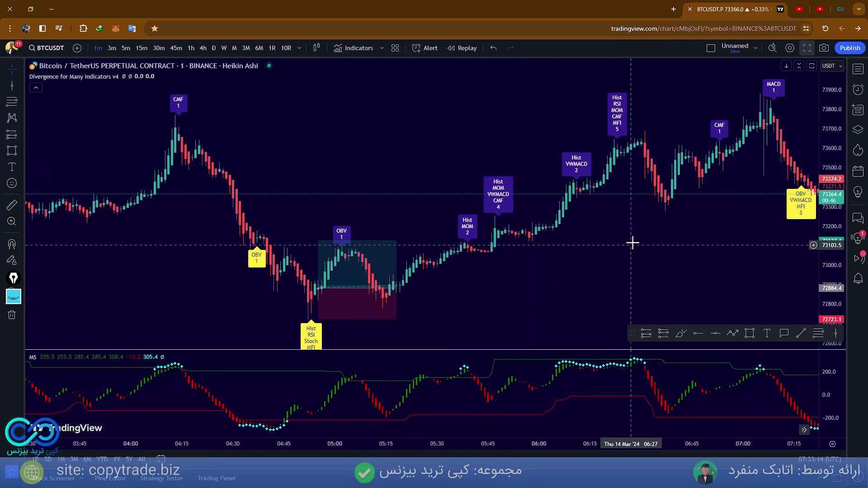Image resolution: width=868 pixels, height=488 pixels.
Task: Select the 4h timeframe
Action: (x=203, y=48)
